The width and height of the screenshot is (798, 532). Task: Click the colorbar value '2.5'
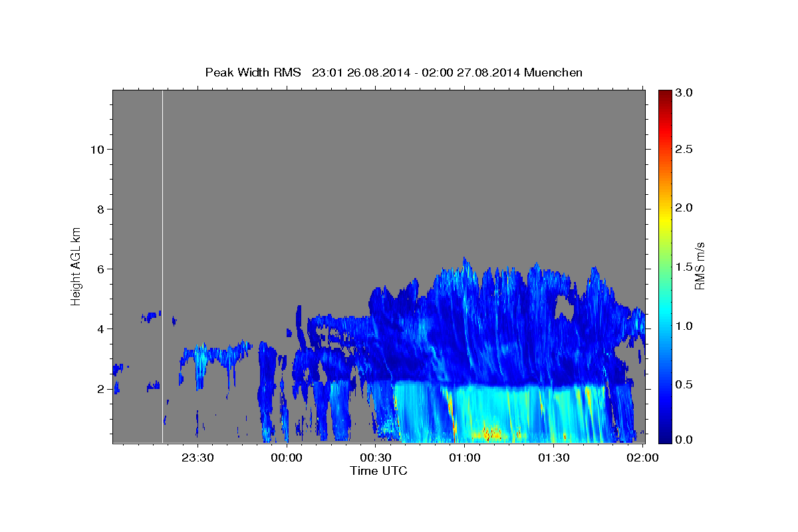(684, 149)
